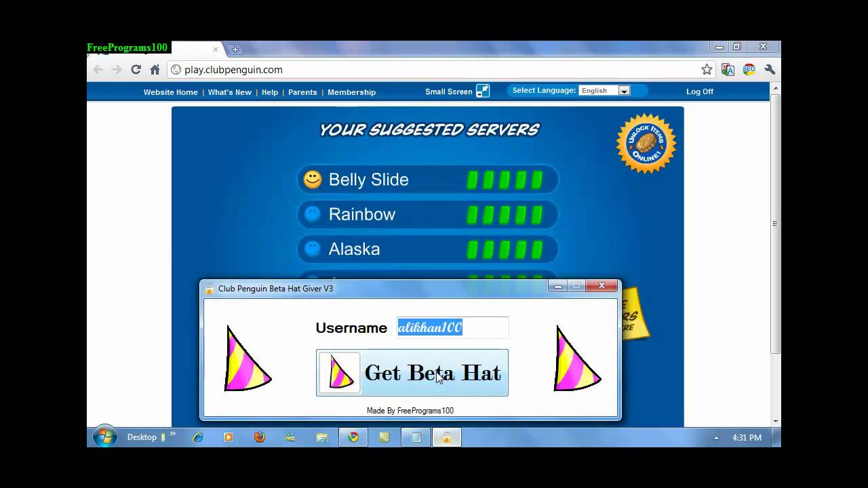
Task: Open the SEO extension icon
Action: 749,70
